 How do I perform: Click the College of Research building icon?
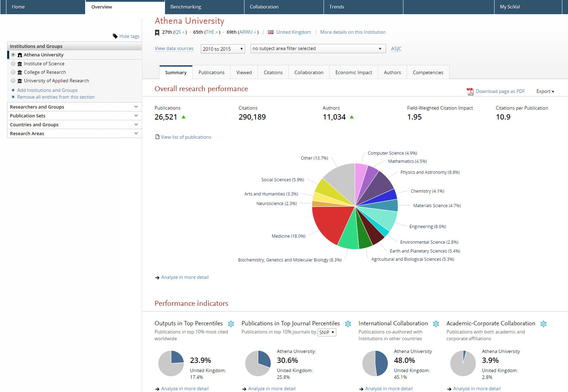pos(20,72)
